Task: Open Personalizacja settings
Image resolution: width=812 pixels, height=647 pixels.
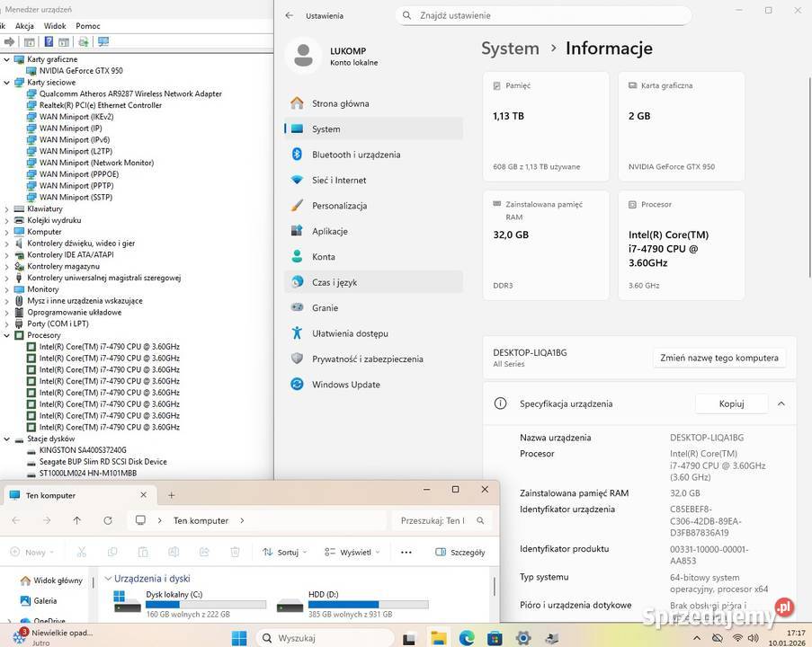Action: pos(373,206)
